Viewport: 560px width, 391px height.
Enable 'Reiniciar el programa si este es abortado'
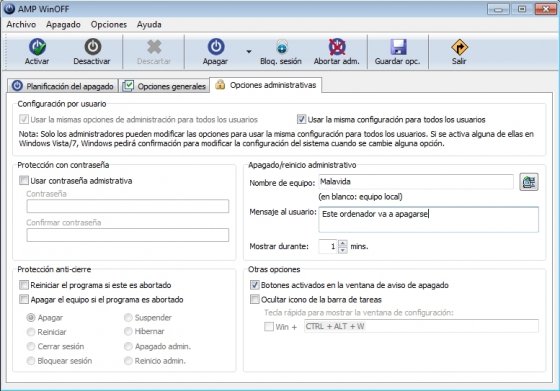24,285
